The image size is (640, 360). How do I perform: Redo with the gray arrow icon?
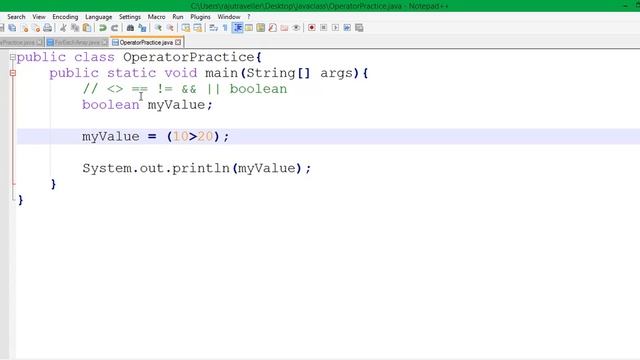(115, 28)
